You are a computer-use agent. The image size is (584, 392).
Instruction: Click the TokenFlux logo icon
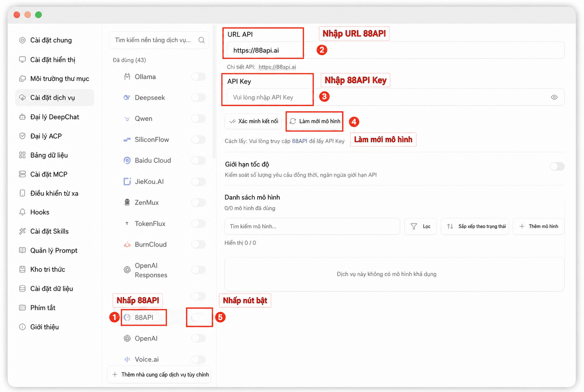click(x=127, y=223)
